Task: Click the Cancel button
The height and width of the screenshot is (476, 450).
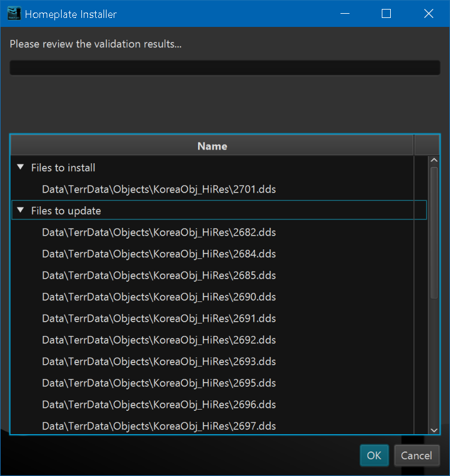Action: coord(416,455)
